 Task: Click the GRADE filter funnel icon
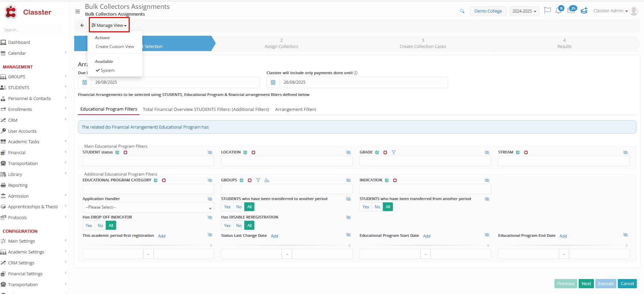tap(393, 152)
